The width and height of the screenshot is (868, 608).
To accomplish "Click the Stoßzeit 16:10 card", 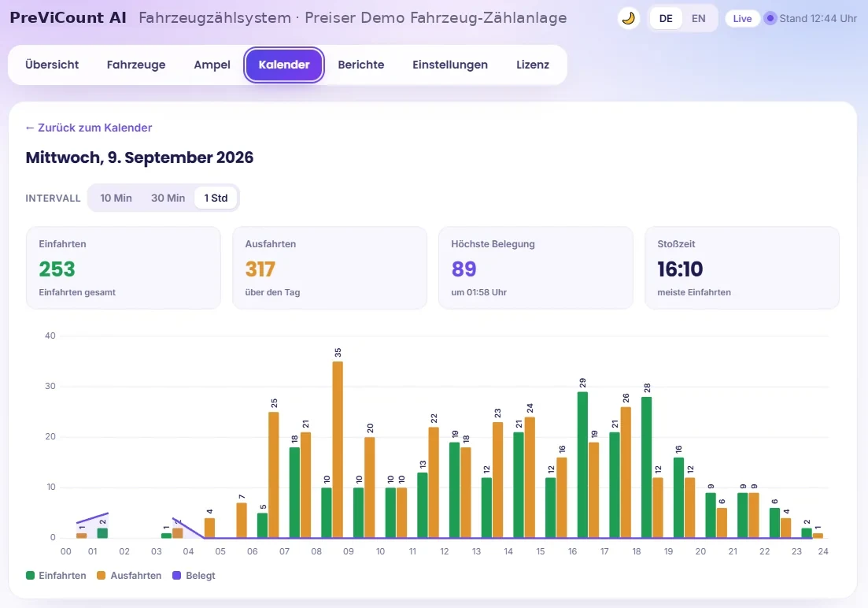I will (x=742, y=268).
